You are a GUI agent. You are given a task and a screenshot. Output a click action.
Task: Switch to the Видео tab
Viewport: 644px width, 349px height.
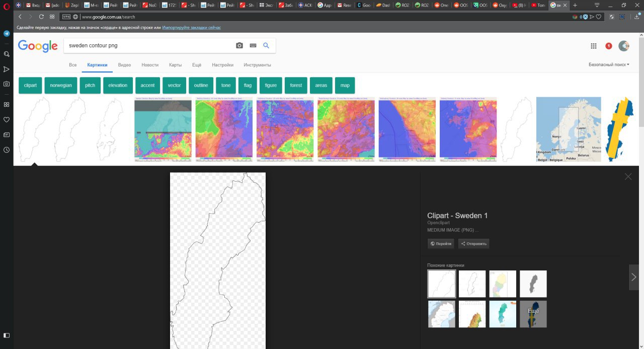click(x=124, y=65)
